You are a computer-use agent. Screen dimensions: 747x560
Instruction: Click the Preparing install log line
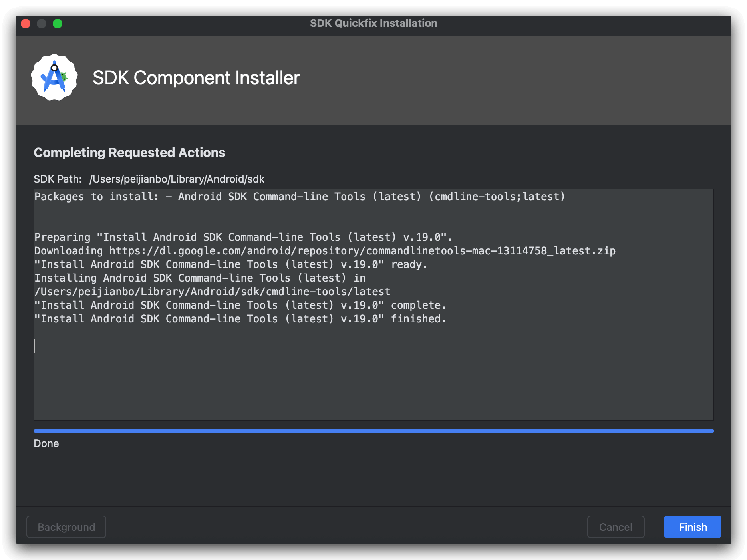243,237
